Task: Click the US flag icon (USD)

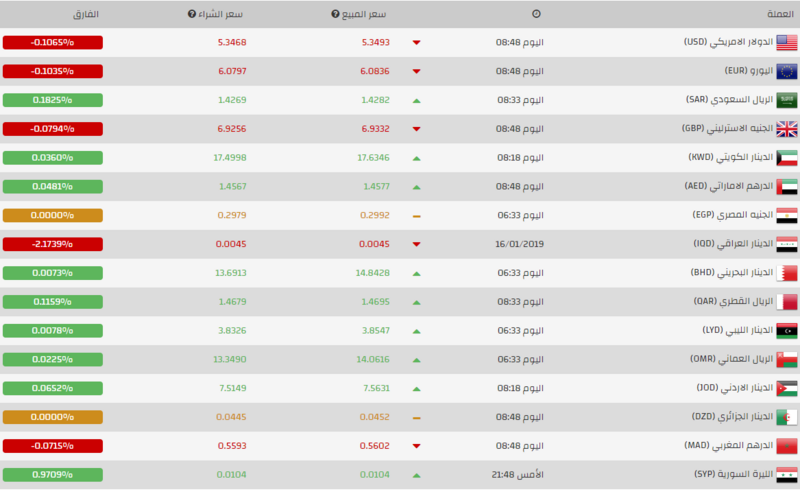Action: [x=787, y=42]
